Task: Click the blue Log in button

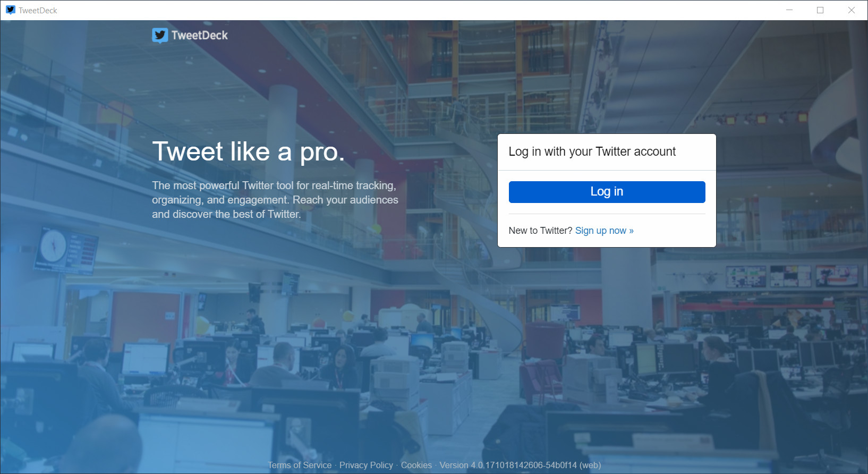Action: pyautogui.click(x=607, y=192)
